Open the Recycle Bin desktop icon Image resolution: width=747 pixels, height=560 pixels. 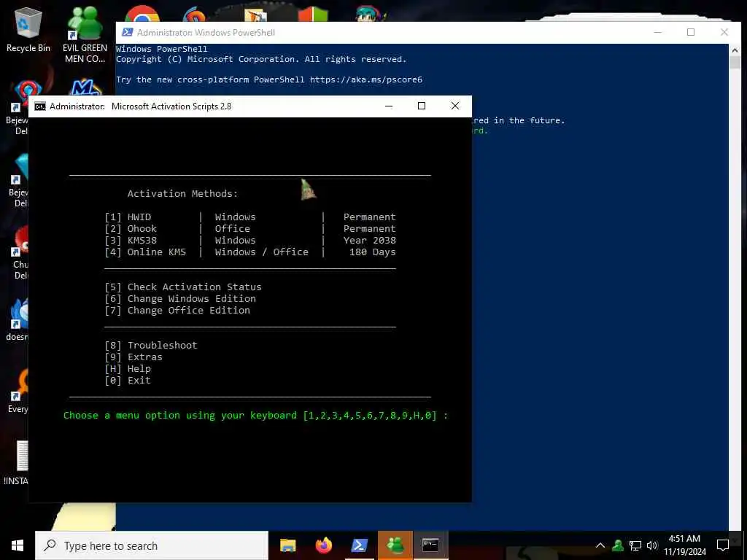point(28,28)
